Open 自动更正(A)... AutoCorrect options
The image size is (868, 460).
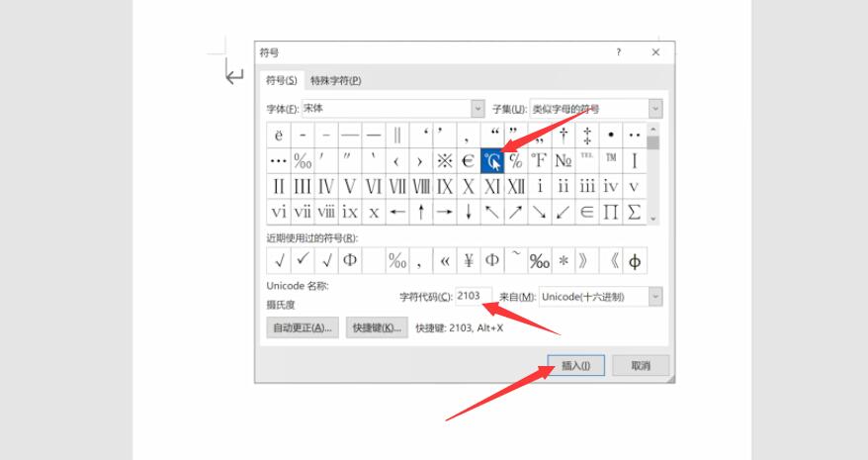pos(303,327)
